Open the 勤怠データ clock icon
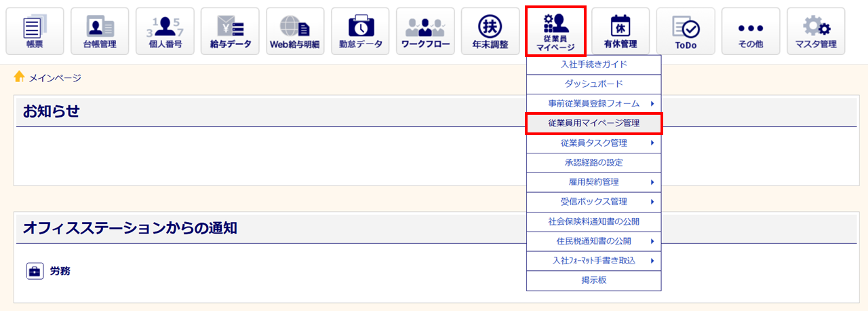 click(360, 31)
